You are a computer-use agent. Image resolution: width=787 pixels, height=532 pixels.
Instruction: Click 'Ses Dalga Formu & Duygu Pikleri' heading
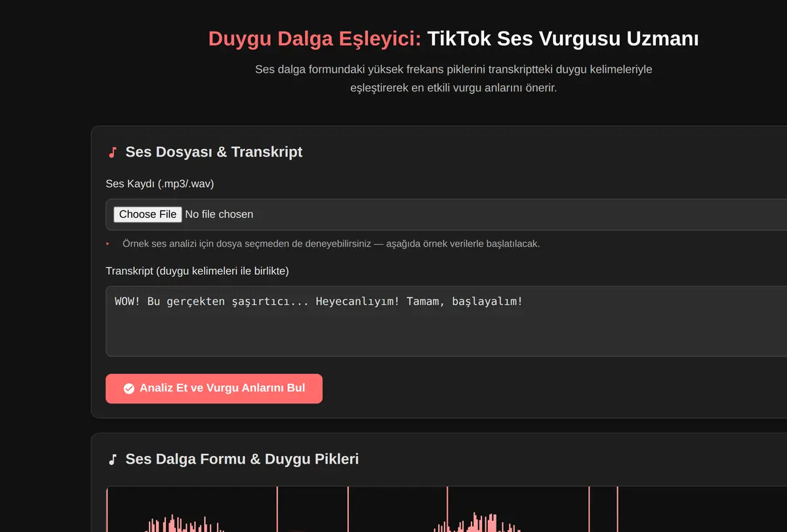[x=242, y=459]
